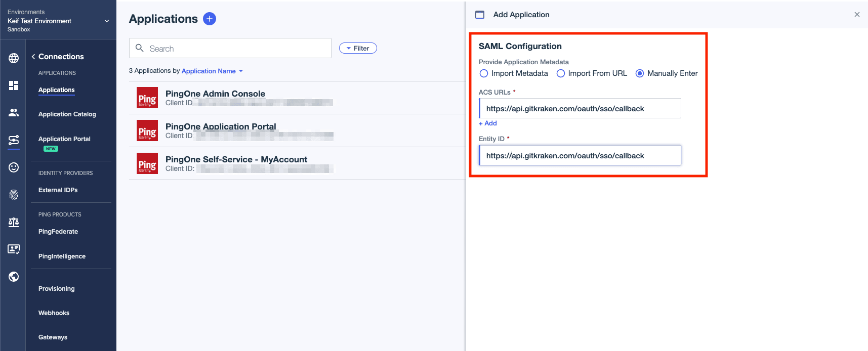Click the Ping logo for PingOne Application Portal
Viewport: 868px width, 351px height.
(147, 130)
